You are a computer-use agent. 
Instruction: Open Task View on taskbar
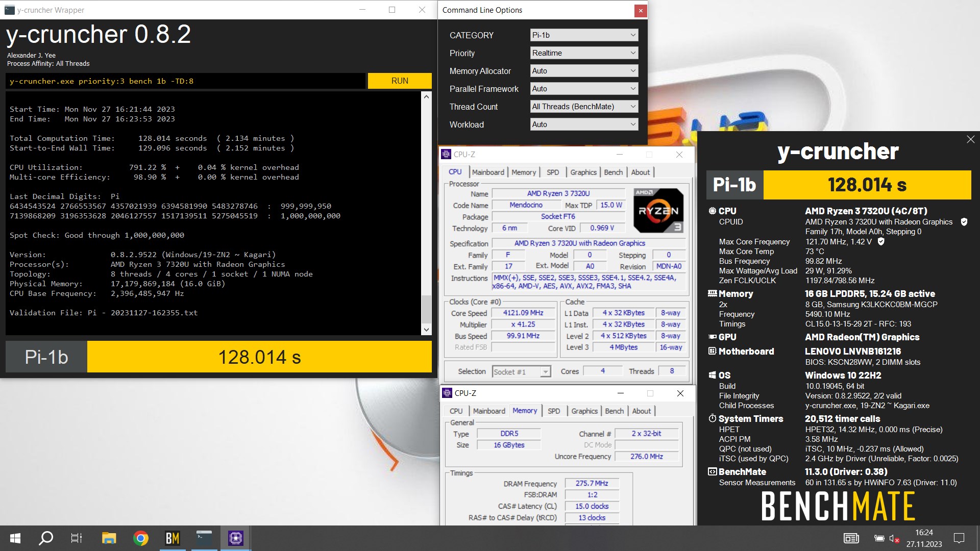point(77,538)
